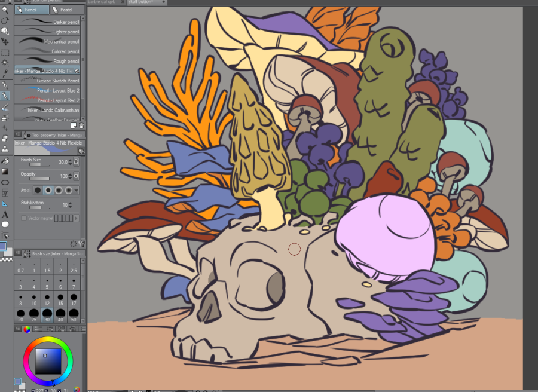The width and height of the screenshot is (538, 392).
Task: Choose the Fill bucket tool
Action: (x=5, y=161)
